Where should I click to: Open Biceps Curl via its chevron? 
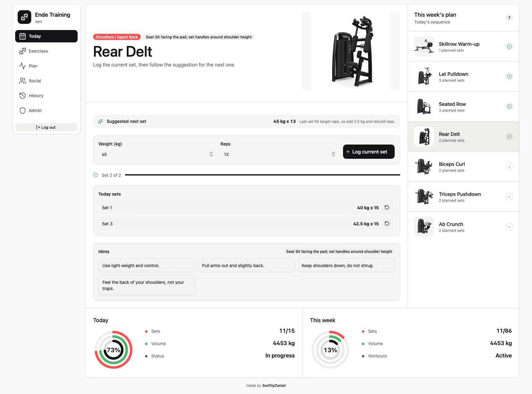[509, 167]
